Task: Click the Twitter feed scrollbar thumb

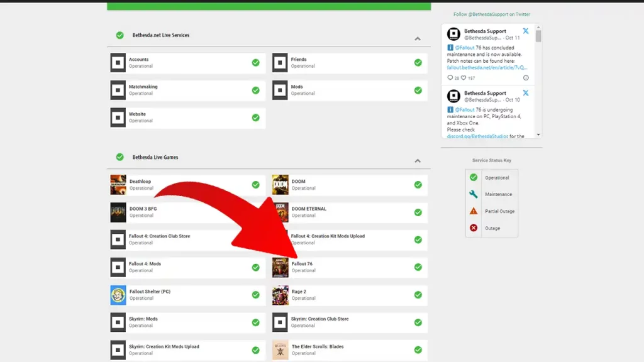Action: (538, 36)
